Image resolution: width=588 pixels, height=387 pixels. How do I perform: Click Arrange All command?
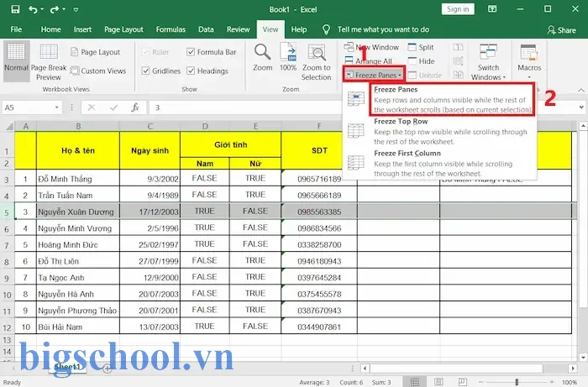[368, 61]
